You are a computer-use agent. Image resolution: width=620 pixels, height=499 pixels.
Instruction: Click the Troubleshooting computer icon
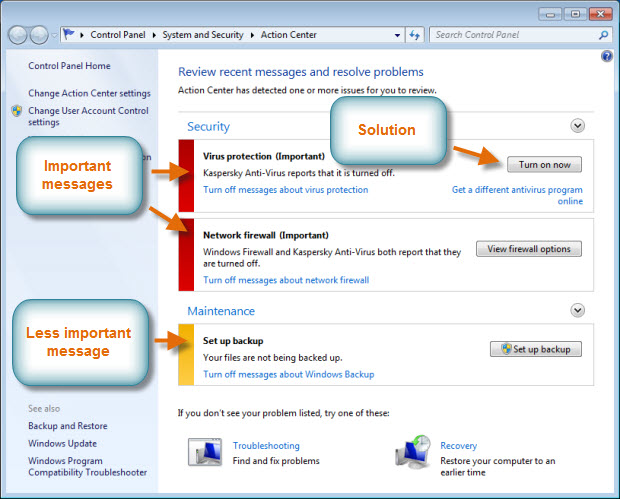pos(205,452)
